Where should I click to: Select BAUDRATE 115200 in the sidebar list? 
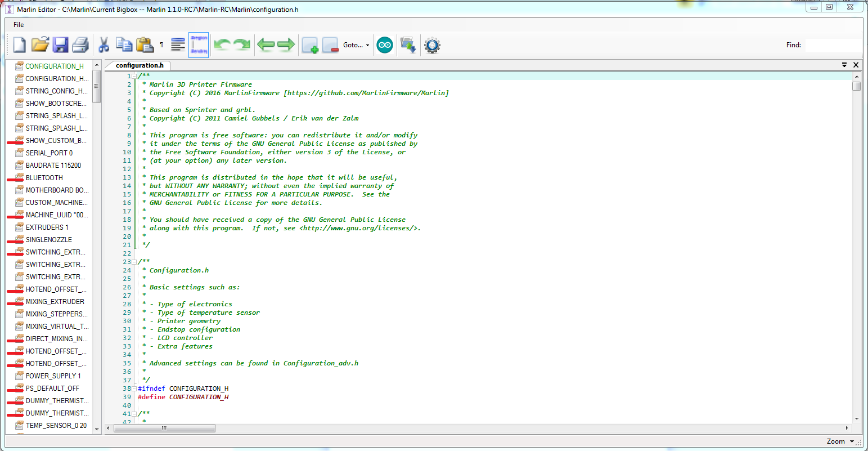click(53, 166)
